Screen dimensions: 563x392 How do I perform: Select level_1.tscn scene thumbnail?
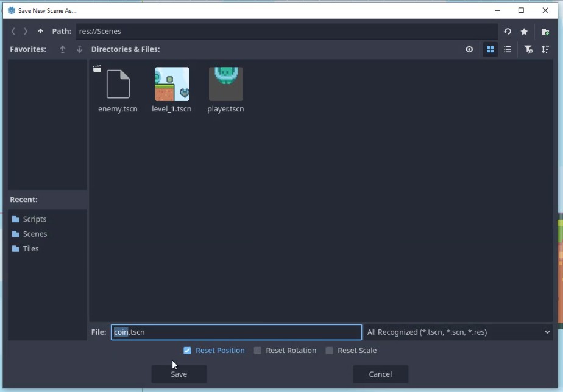tap(172, 89)
